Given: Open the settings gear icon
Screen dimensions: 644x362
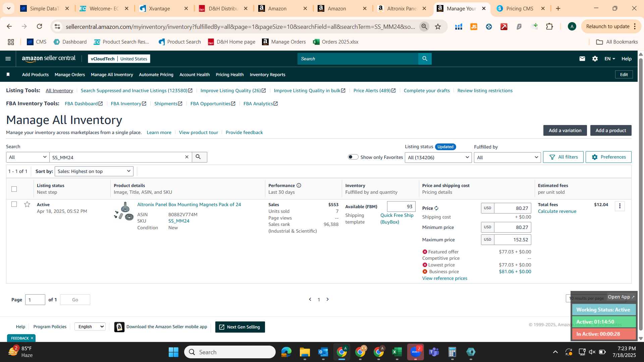Looking at the screenshot, I should 595,59.
